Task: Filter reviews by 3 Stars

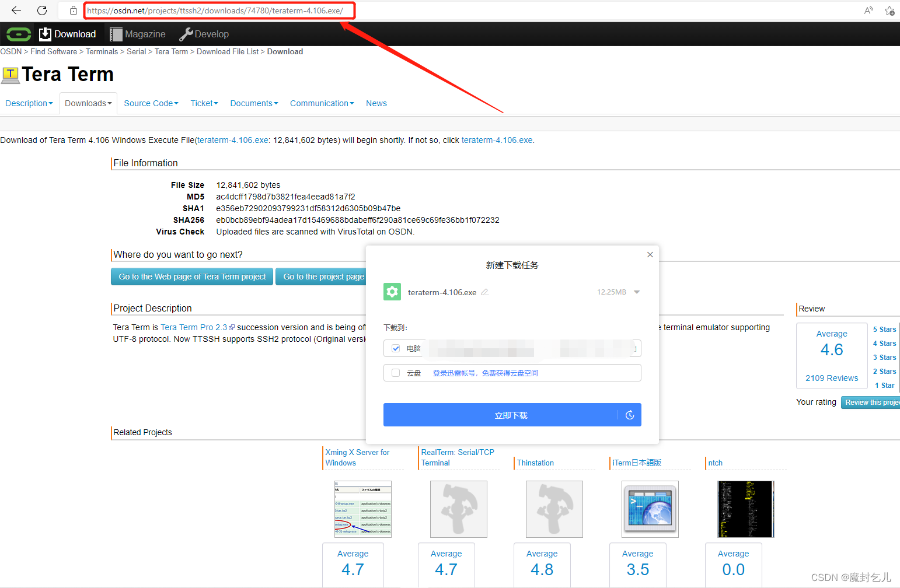Action: (884, 358)
